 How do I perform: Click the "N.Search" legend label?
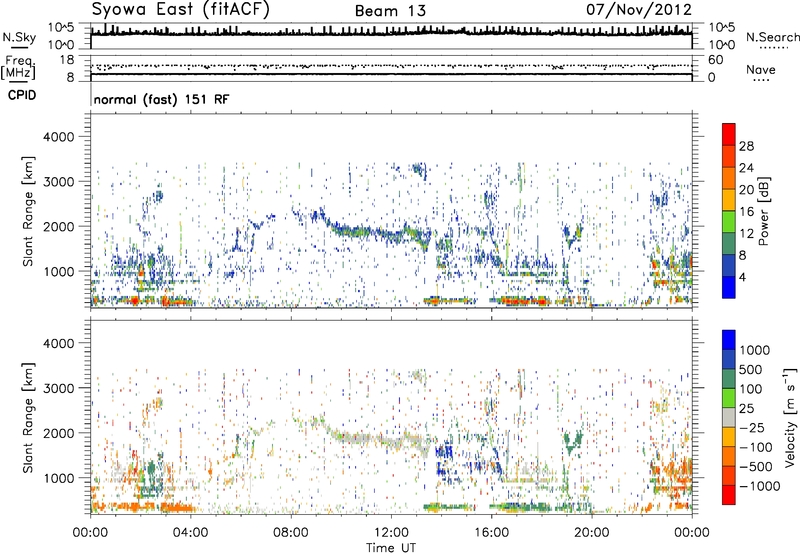[772, 37]
